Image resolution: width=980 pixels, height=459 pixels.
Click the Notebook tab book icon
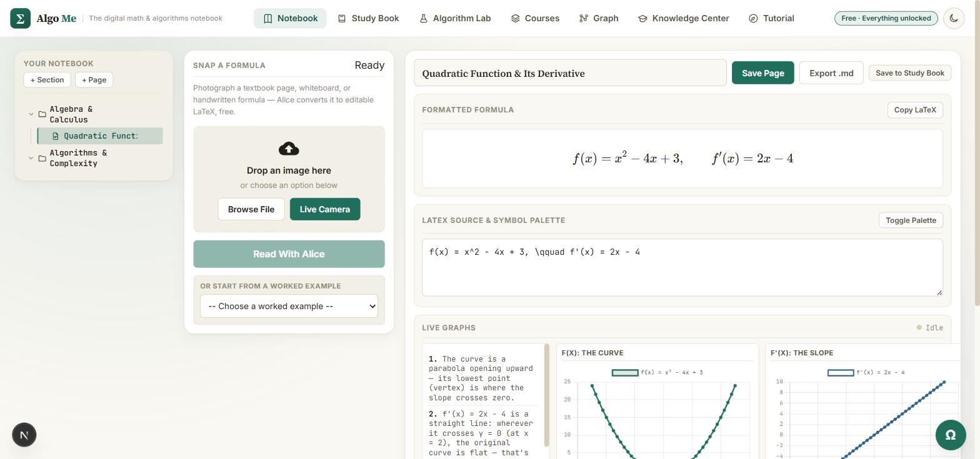pyautogui.click(x=268, y=18)
